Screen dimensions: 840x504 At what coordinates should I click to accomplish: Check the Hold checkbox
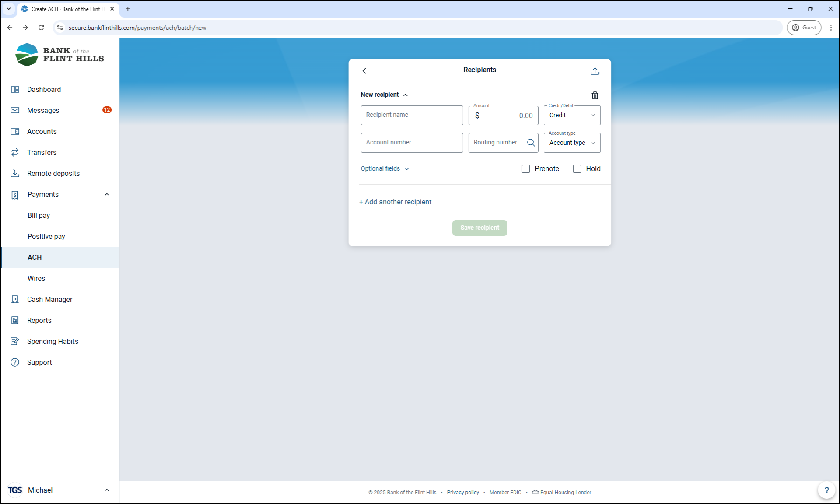pos(577,169)
